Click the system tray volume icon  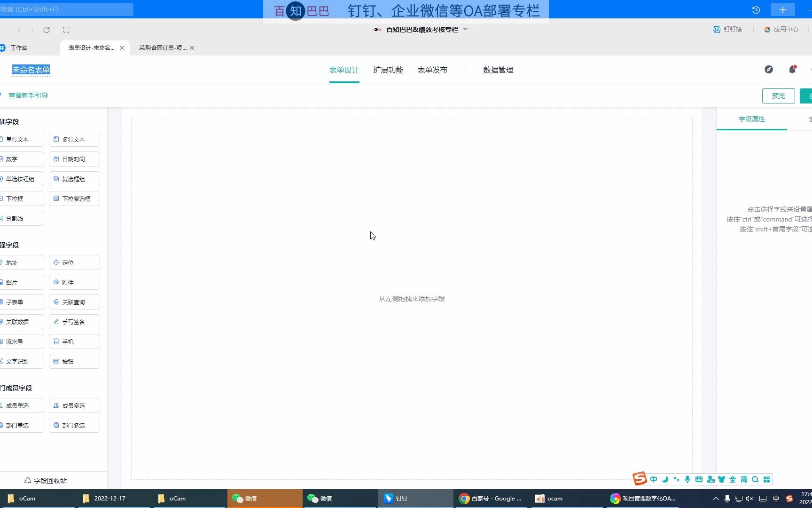point(750,499)
